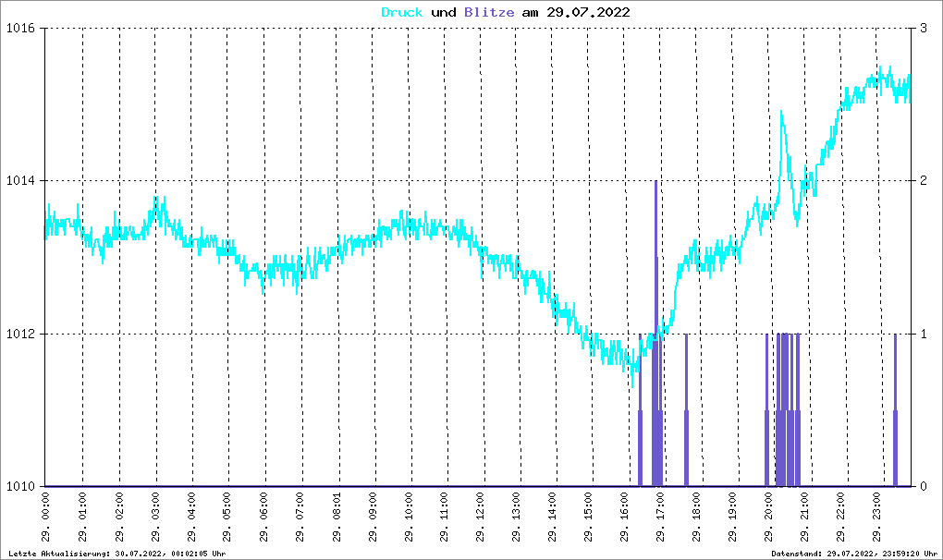Click the '29. 12:00' time axis label
The height and width of the screenshot is (560, 943).
click(480, 517)
